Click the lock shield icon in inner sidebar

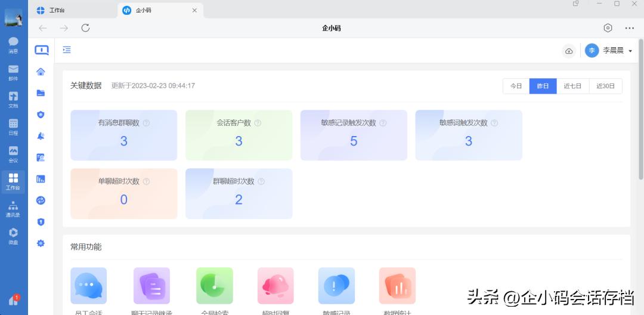[x=41, y=222]
